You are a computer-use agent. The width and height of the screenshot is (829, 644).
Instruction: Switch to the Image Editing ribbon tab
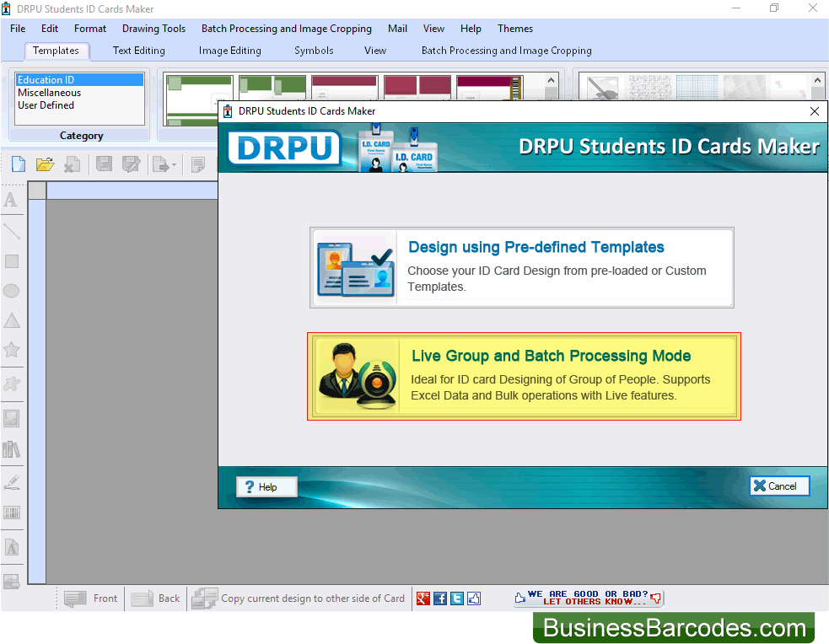tap(230, 51)
